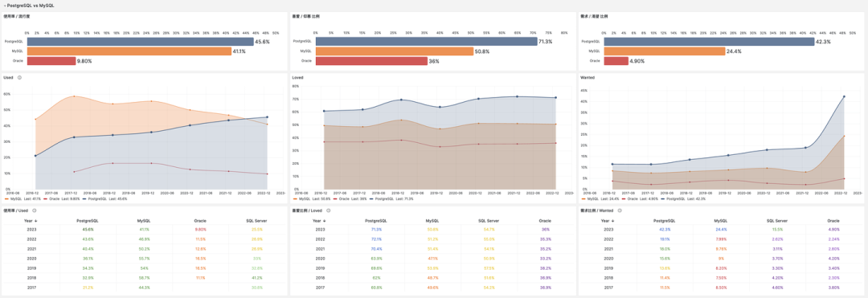Click PostgreSQL column header in Used table

pos(88,221)
